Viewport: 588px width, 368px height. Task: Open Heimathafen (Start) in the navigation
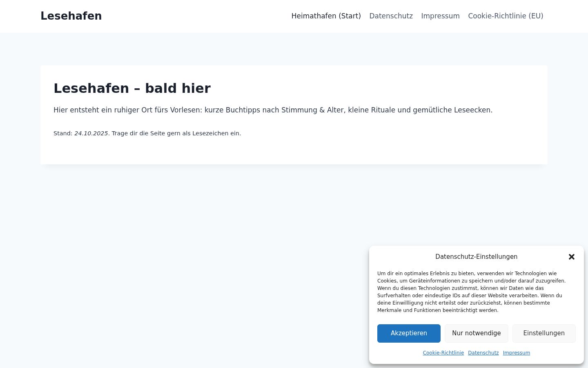point(326,16)
